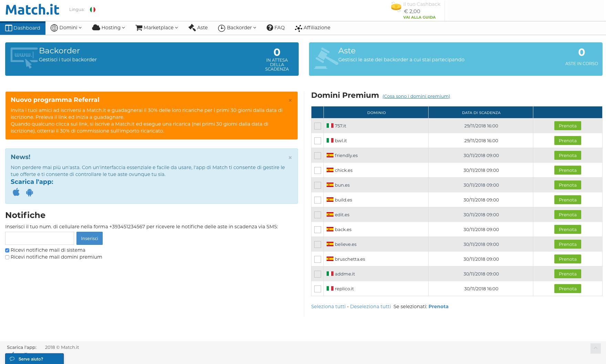606x364 pixels.
Task: Click Seleziona tutti link
Action: (x=328, y=306)
